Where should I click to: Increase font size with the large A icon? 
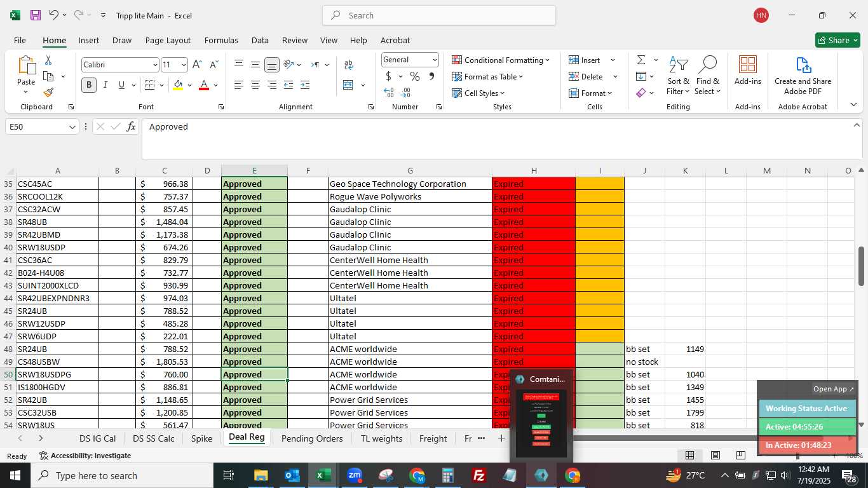point(197,65)
